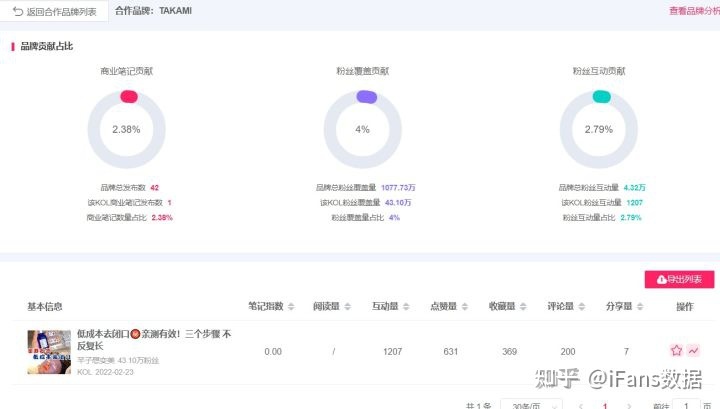This screenshot has width=720, height=409.
Task: Open the trend chart icon in 操作 column
Action: 693,351
